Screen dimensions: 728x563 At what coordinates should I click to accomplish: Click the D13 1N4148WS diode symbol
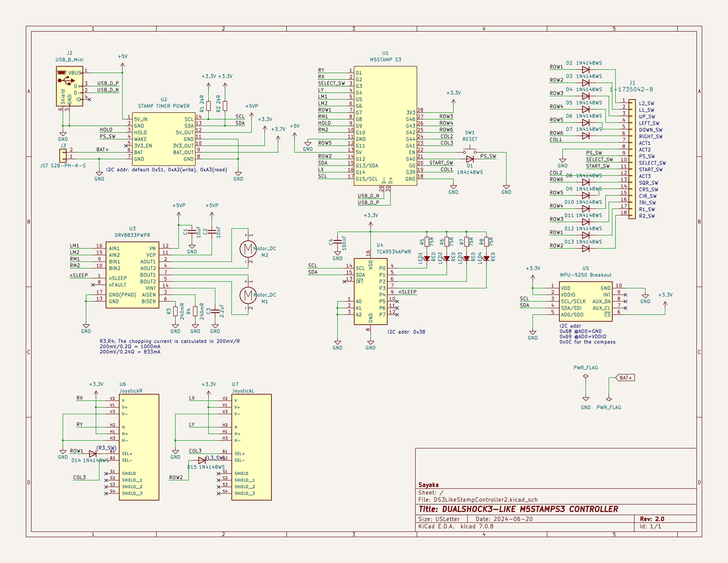coord(586,248)
